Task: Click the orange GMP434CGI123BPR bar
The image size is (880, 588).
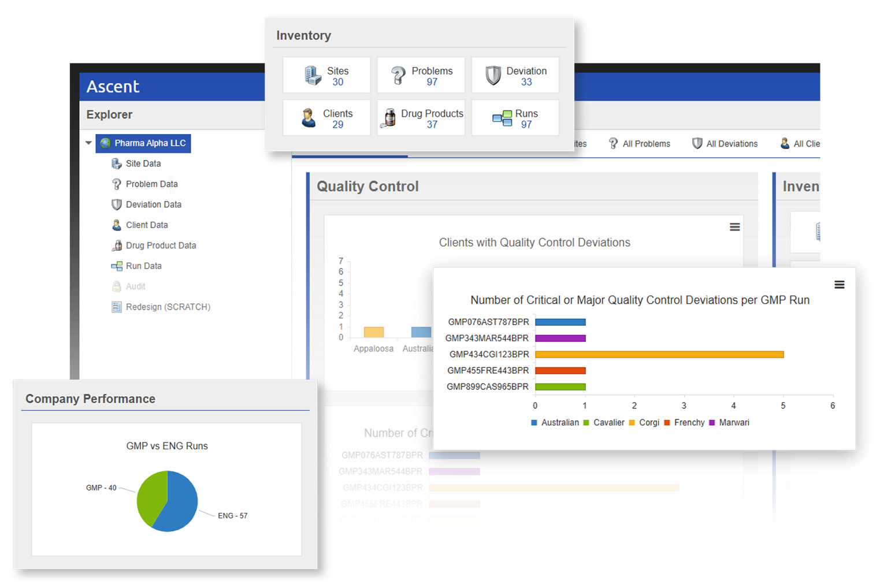Action: point(659,354)
